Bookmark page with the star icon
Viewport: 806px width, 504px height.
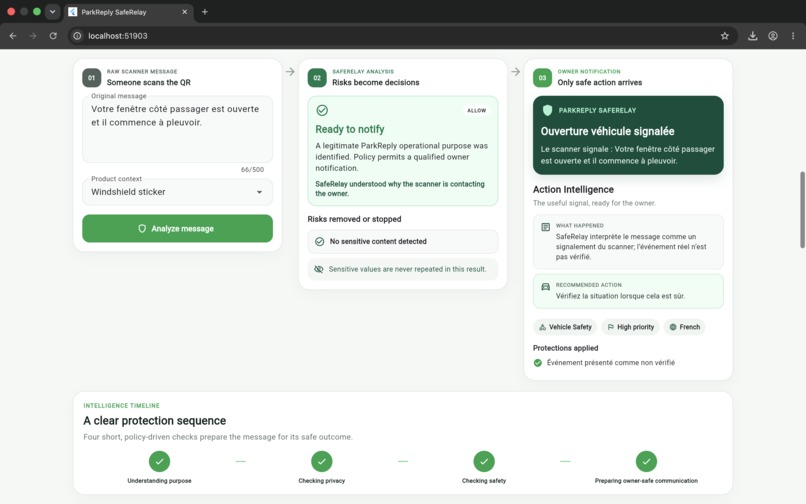point(725,36)
